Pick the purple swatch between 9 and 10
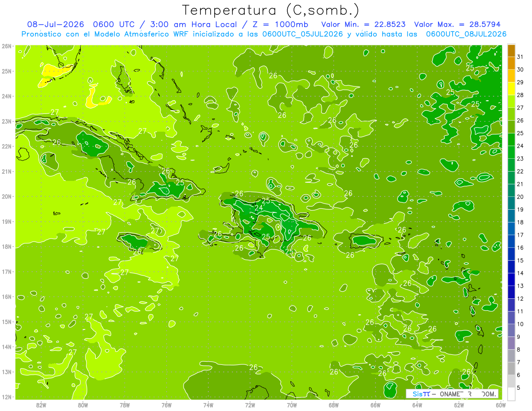This screenshot has height=411, width=532. pos(511,330)
